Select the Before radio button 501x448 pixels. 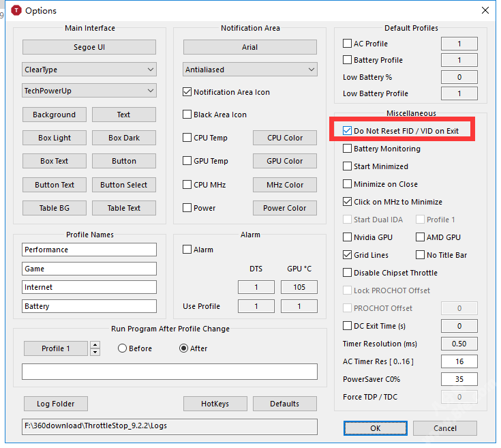[x=123, y=348]
